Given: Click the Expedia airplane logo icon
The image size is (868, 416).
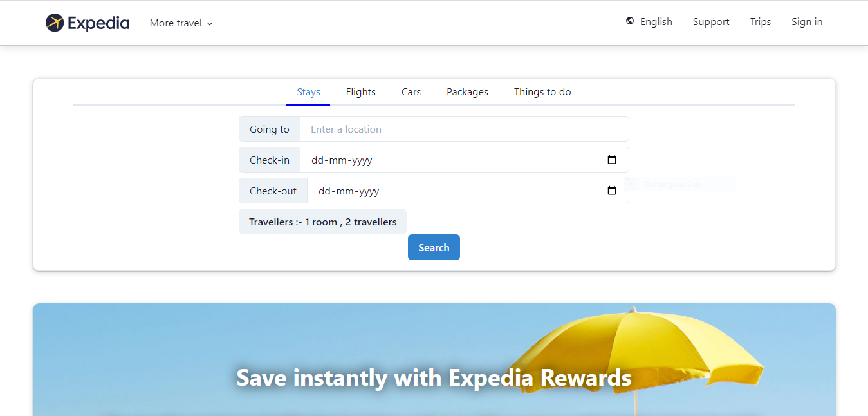Looking at the screenshot, I should pos(55,23).
